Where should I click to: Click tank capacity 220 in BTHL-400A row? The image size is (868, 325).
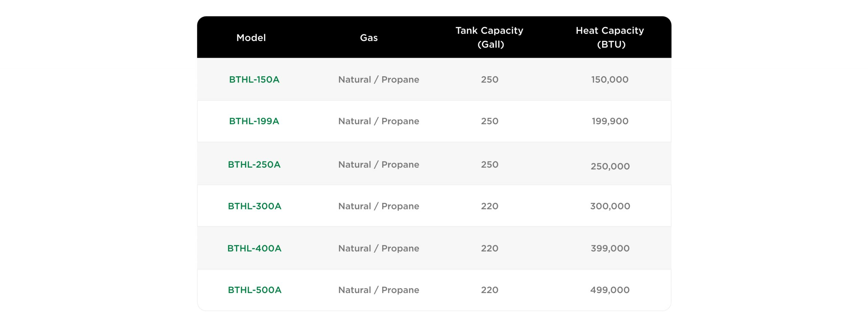click(x=489, y=248)
